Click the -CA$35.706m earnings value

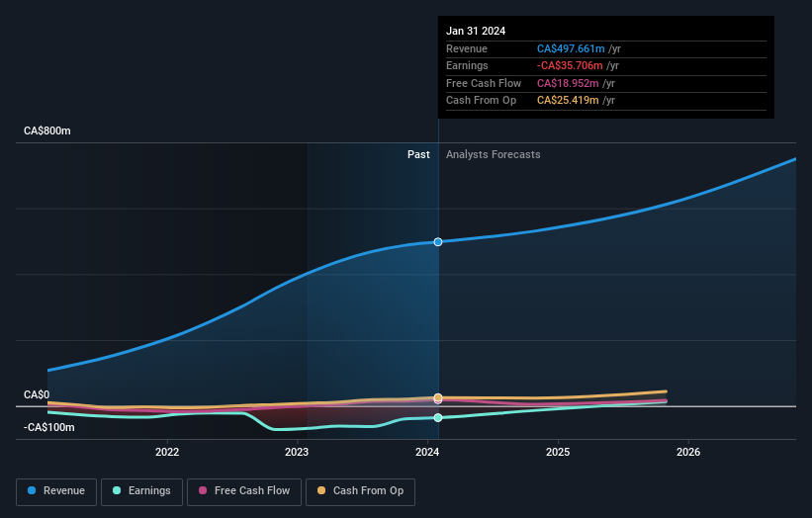[570, 65]
